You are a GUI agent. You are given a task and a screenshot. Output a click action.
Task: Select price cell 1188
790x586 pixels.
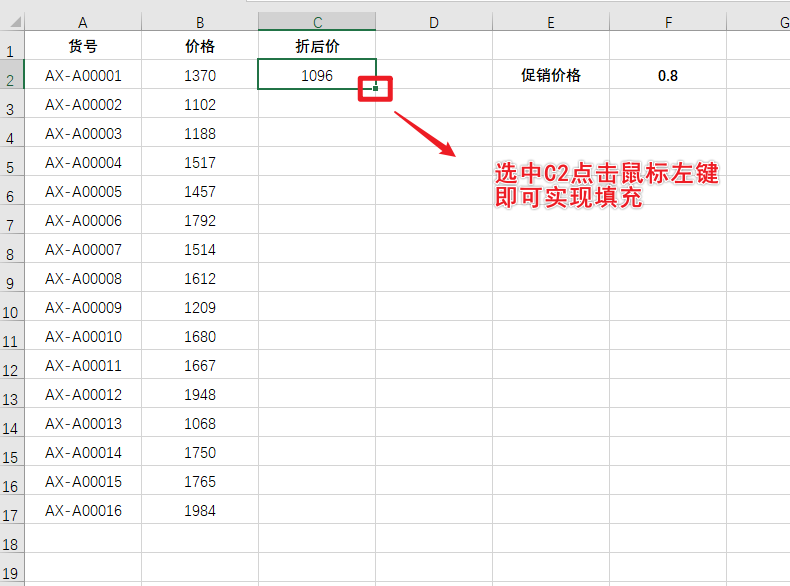pyautogui.click(x=200, y=133)
